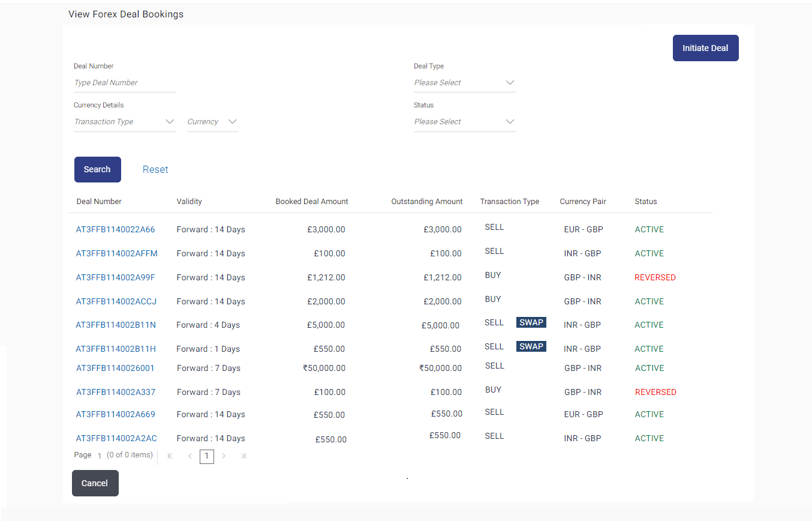Click the pagination item count text
The height and width of the screenshot is (521, 812).
point(130,455)
